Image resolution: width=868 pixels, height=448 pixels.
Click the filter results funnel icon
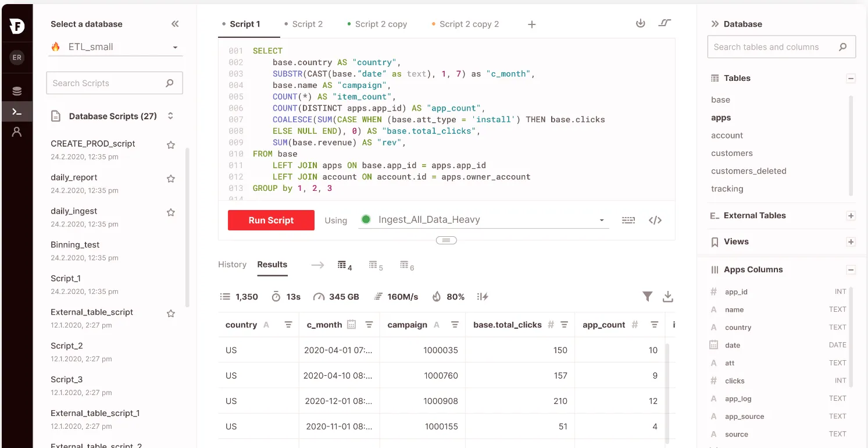tap(648, 297)
